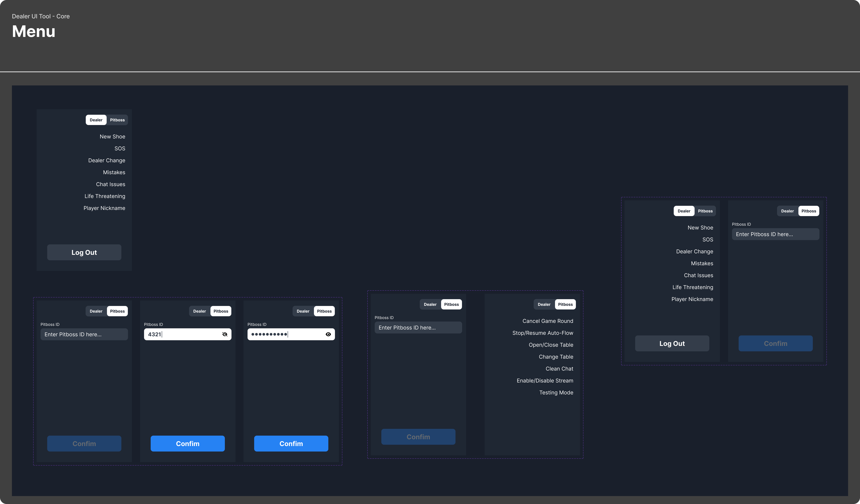Click Life Threatening in the right-side dealer menu

click(692, 287)
